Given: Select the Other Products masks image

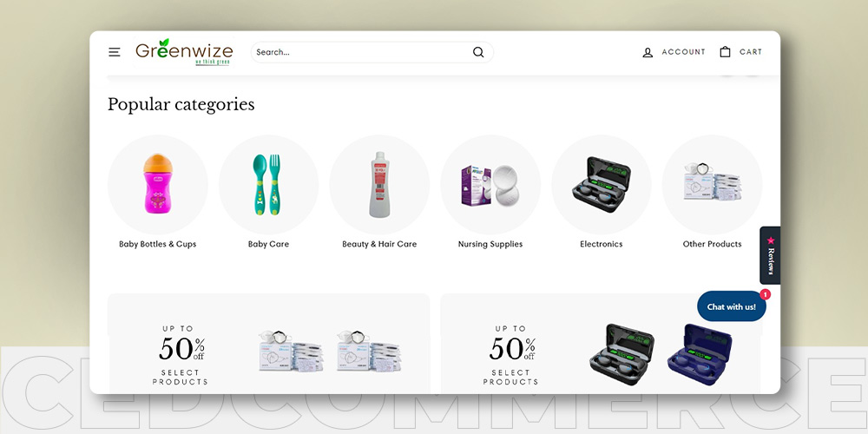Looking at the screenshot, I should [x=712, y=184].
